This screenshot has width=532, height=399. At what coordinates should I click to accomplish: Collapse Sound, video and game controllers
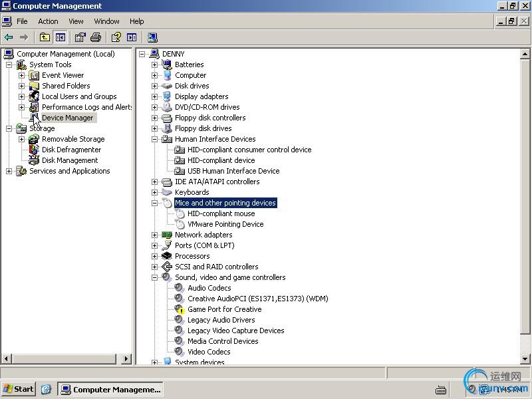click(x=155, y=277)
